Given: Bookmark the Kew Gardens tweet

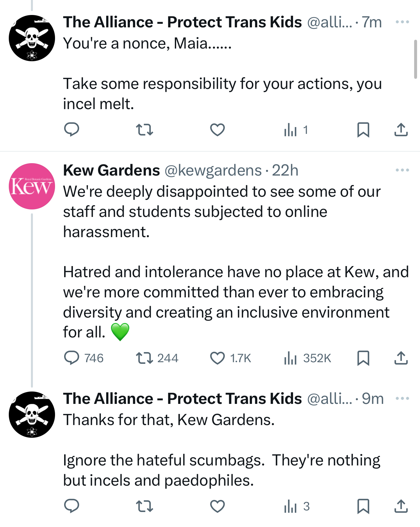Looking at the screenshot, I should [x=363, y=358].
